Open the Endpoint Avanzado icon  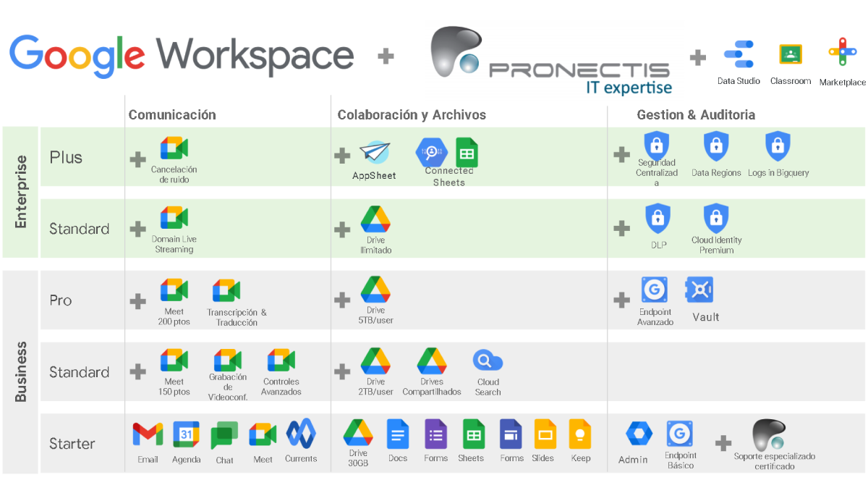(x=655, y=290)
